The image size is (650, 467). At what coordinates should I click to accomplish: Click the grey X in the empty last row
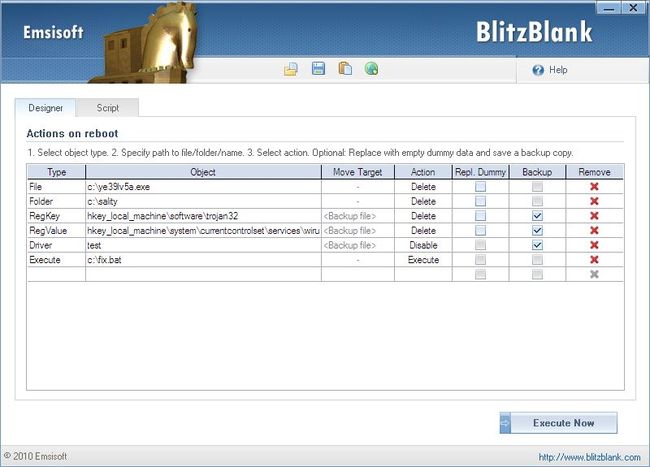[x=594, y=274]
